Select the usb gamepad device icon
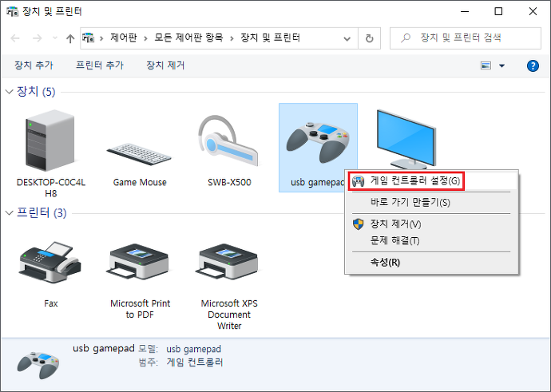 pyautogui.click(x=318, y=141)
